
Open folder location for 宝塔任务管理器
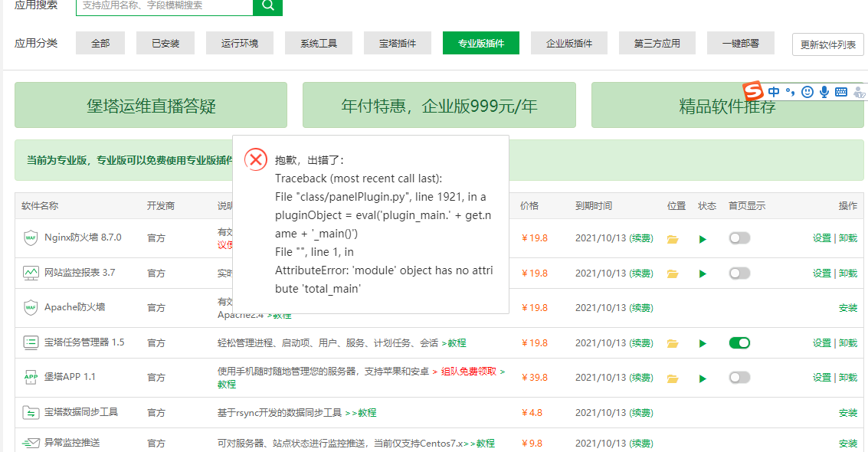point(673,343)
